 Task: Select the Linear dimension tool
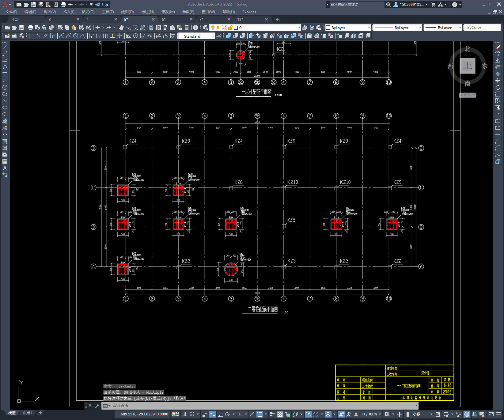click(31, 36)
